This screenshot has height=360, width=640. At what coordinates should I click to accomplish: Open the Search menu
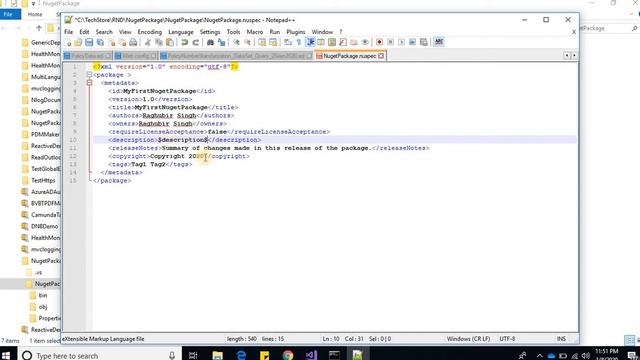tap(104, 32)
